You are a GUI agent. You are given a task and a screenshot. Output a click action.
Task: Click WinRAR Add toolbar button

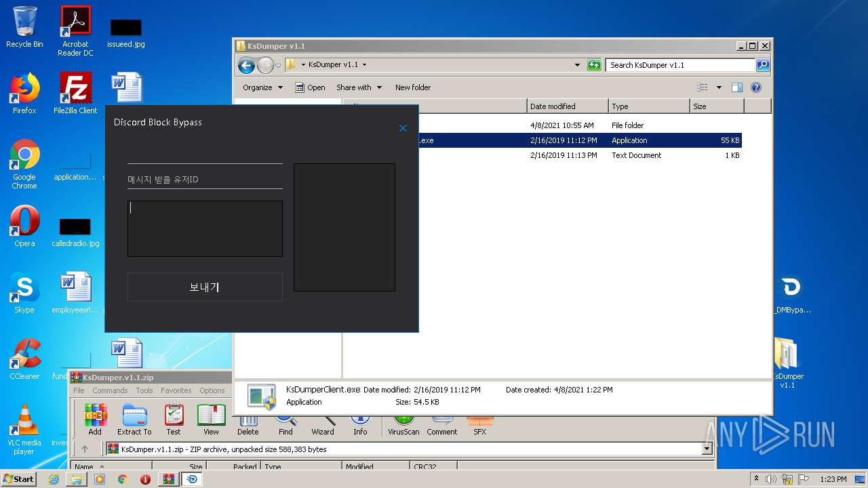coord(95,420)
